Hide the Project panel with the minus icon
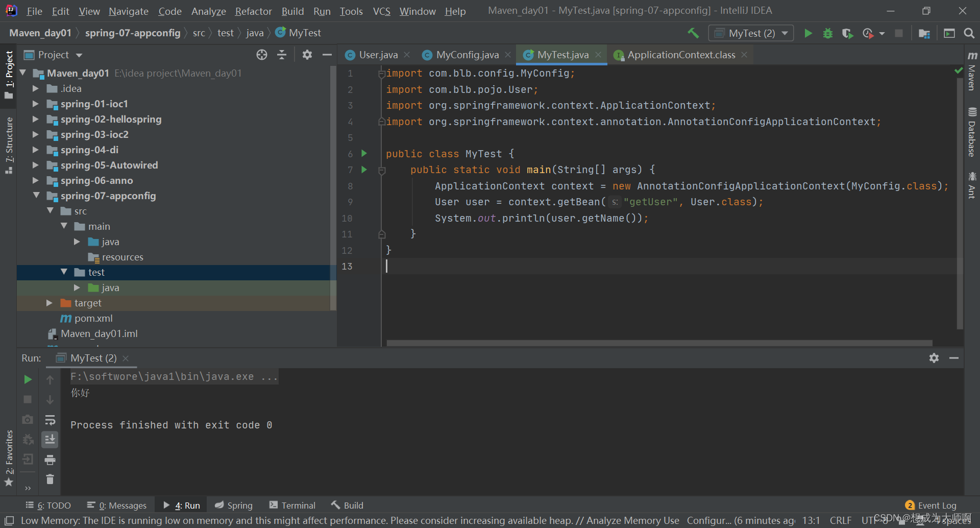Viewport: 980px width, 528px height. pyautogui.click(x=327, y=55)
